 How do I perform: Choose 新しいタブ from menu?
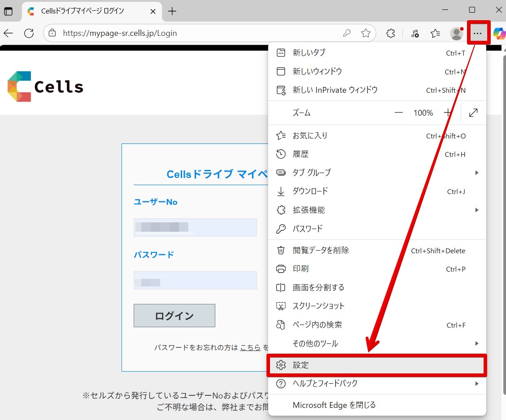(x=377, y=52)
